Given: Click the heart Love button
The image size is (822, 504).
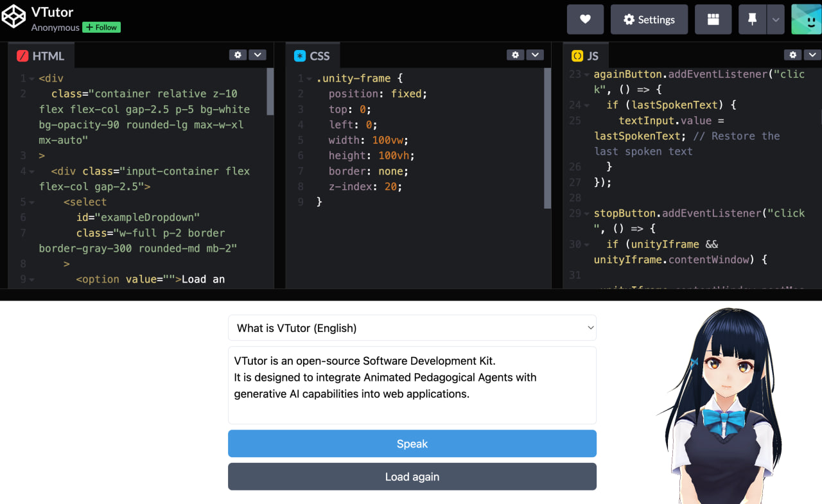Looking at the screenshot, I should click(585, 20).
